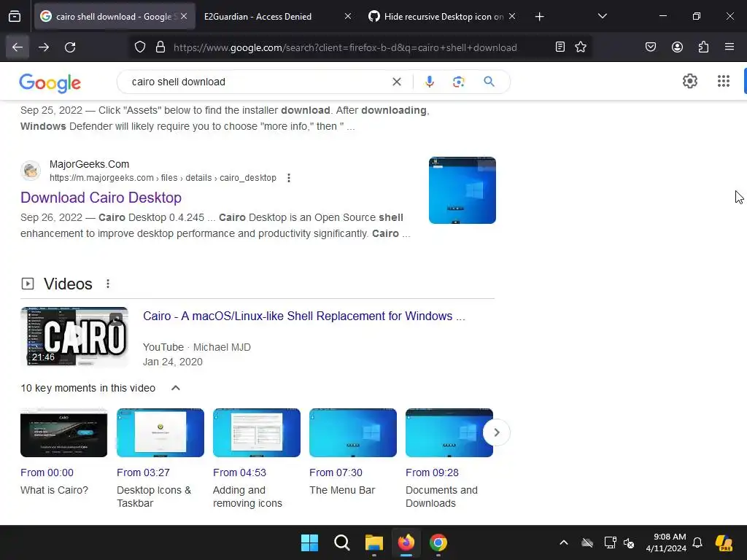Jump to From 00:00 key moment
Image resolution: width=747 pixels, height=560 pixels.
(47, 472)
